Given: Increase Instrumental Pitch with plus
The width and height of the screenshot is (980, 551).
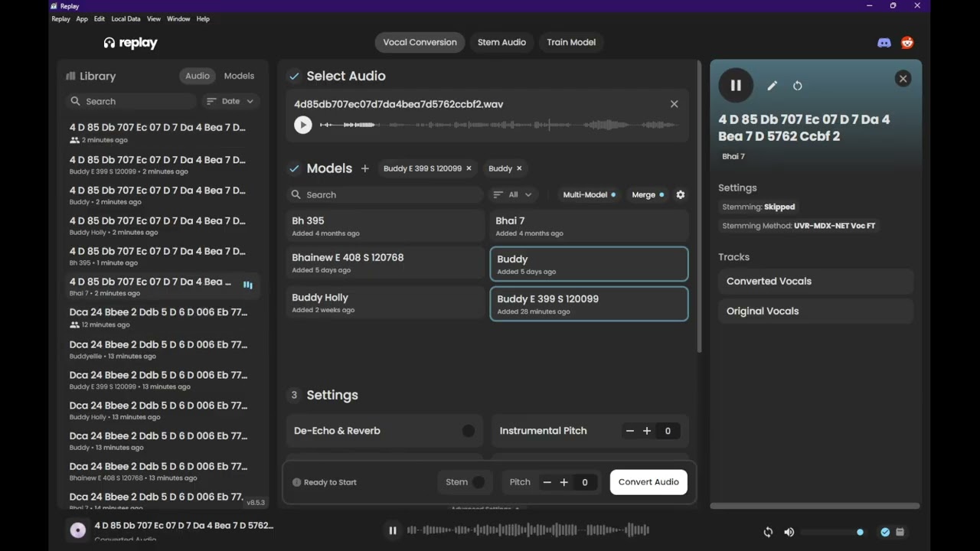Looking at the screenshot, I should [x=647, y=431].
